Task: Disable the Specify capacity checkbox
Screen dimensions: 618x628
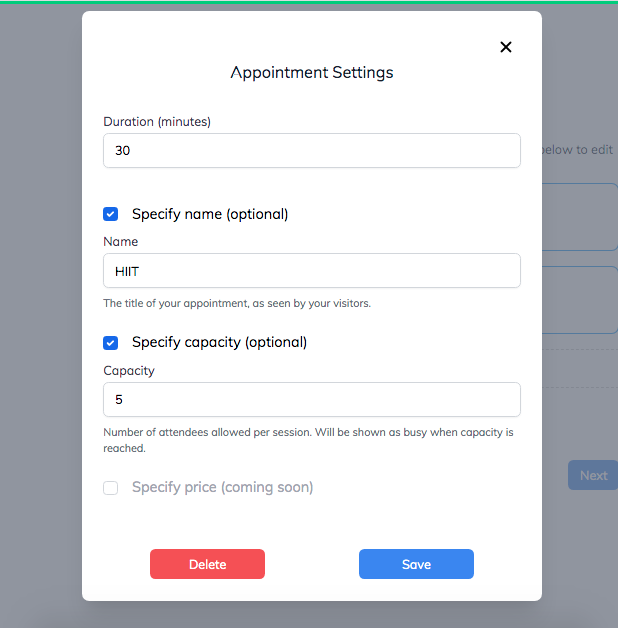Action: [111, 343]
